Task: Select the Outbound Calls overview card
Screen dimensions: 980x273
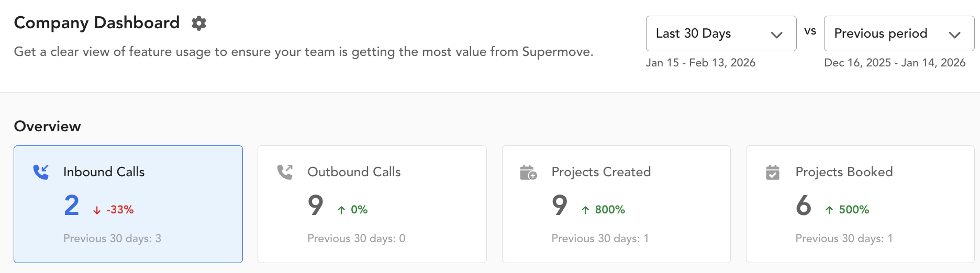Action: click(x=372, y=204)
